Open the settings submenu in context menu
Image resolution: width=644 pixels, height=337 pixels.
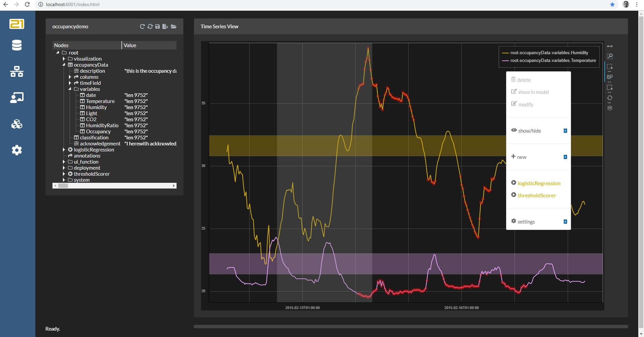click(538, 222)
